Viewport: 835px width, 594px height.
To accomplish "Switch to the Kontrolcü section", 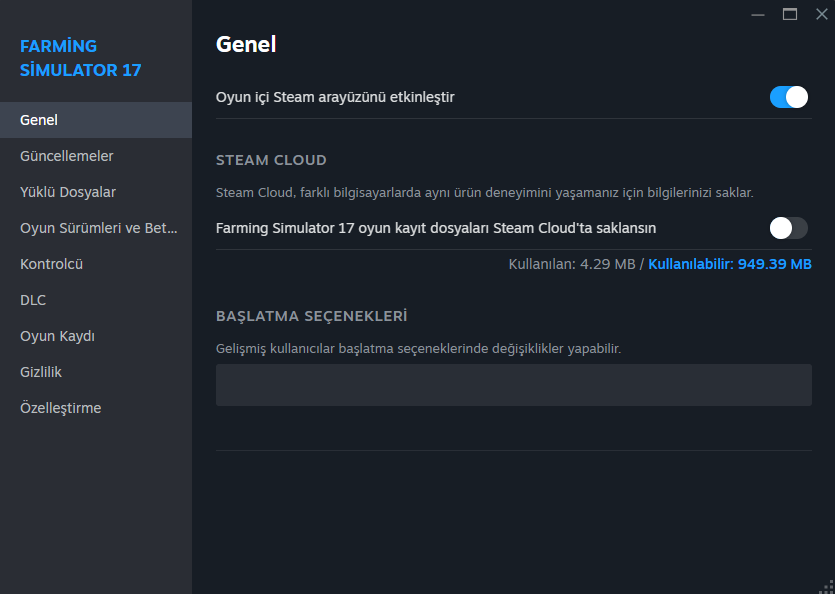I will 96,264.
